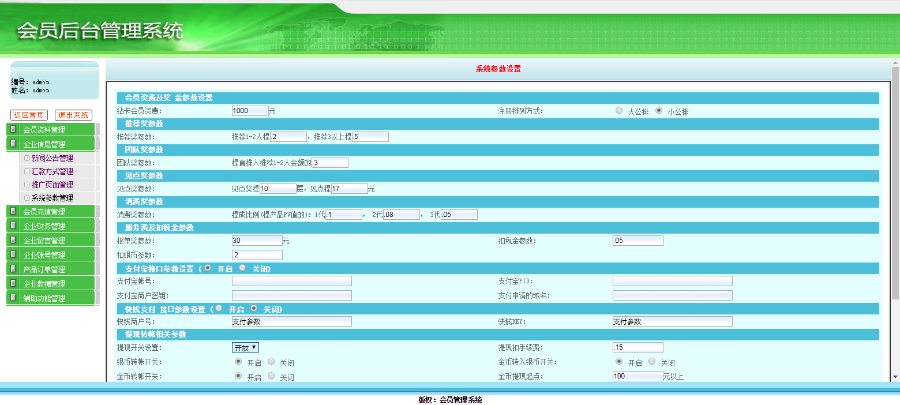Click the 金币提现起点 field showing 100
The height and width of the screenshot is (405, 900).
point(638,376)
